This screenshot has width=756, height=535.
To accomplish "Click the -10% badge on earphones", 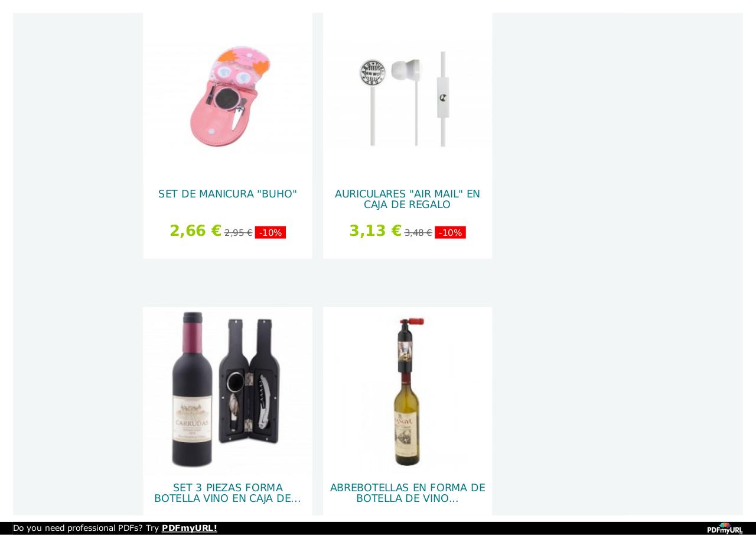I will coord(450,233).
